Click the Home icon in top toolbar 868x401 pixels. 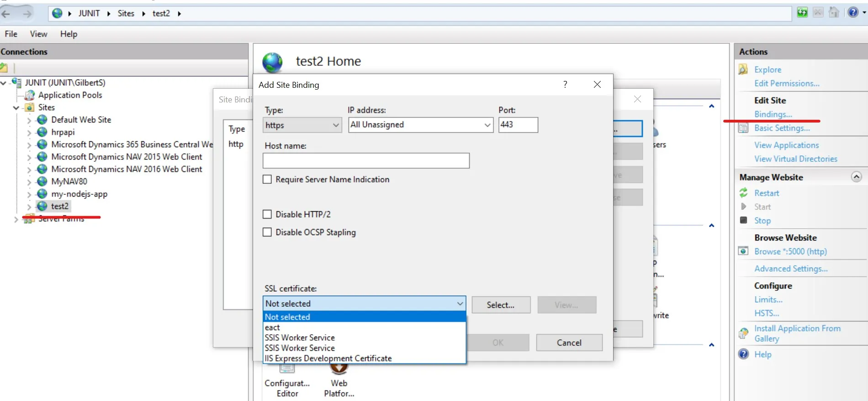click(834, 12)
